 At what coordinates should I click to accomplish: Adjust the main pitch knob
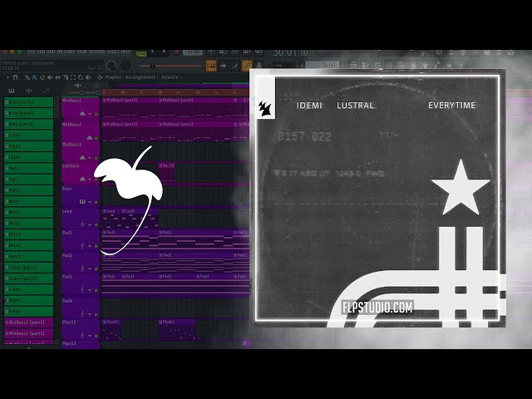[126, 66]
